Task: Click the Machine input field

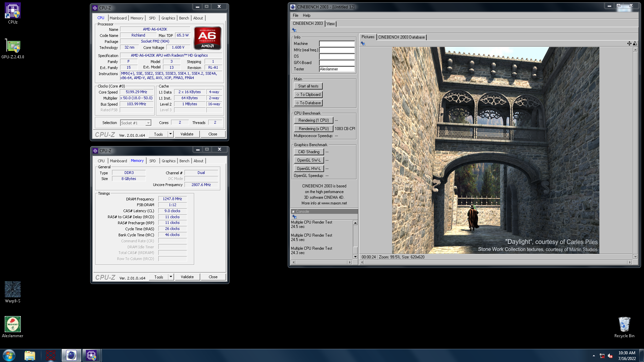Action: coord(337,44)
